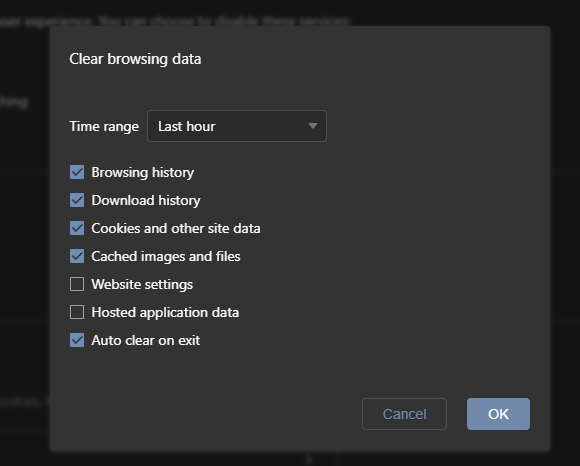Confirm clearing with the OK button

tap(498, 414)
